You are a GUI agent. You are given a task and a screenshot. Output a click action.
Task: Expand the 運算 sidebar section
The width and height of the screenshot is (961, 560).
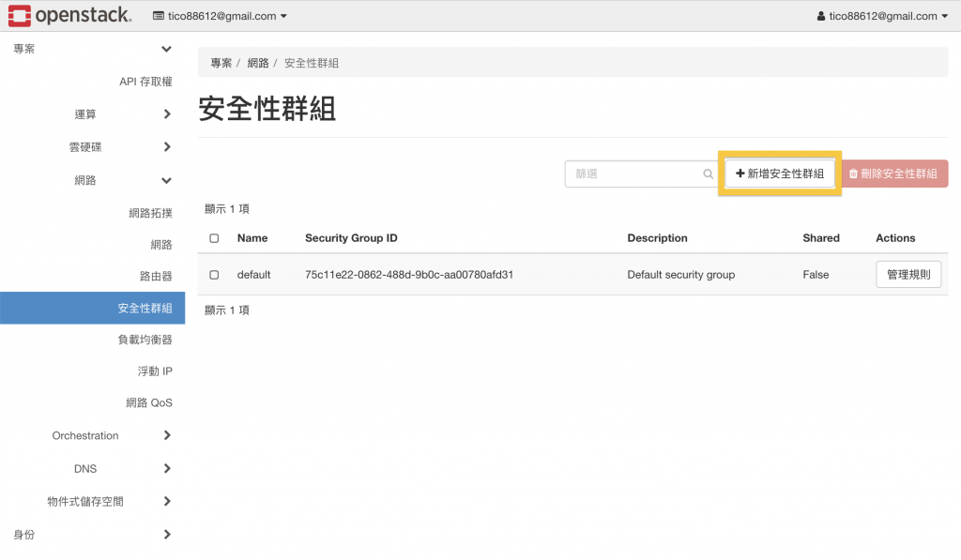coord(92,114)
